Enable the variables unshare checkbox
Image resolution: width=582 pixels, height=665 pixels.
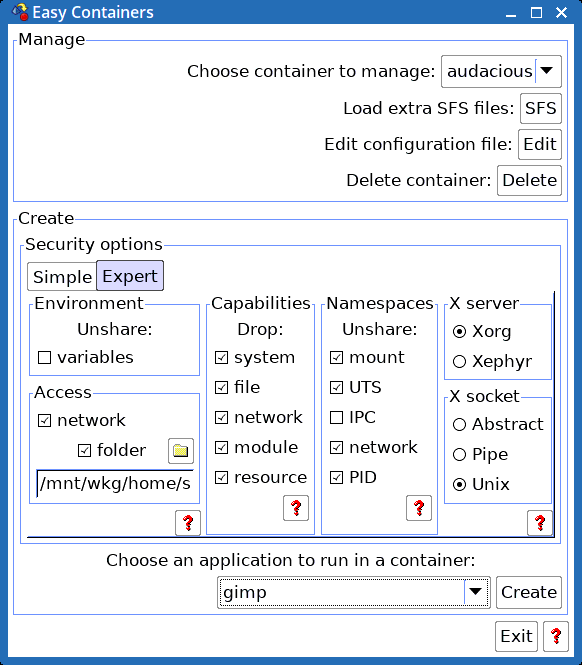pyautogui.click(x=45, y=358)
